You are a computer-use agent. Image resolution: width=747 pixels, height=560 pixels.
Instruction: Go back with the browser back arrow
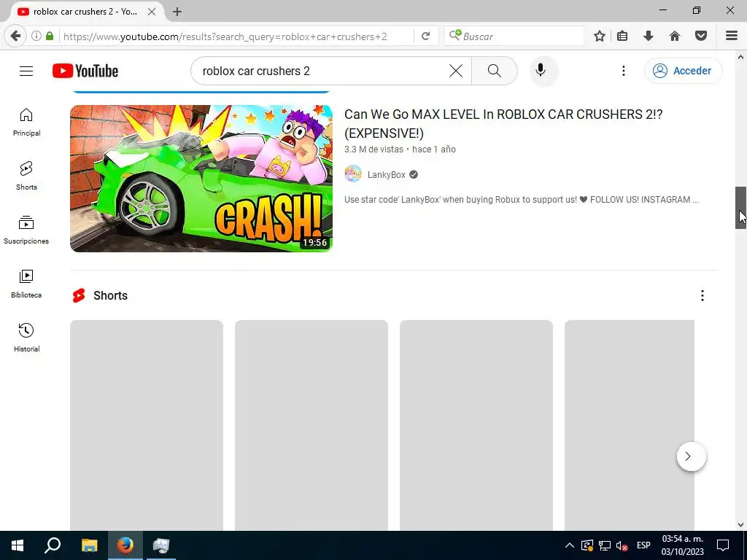pyautogui.click(x=16, y=36)
